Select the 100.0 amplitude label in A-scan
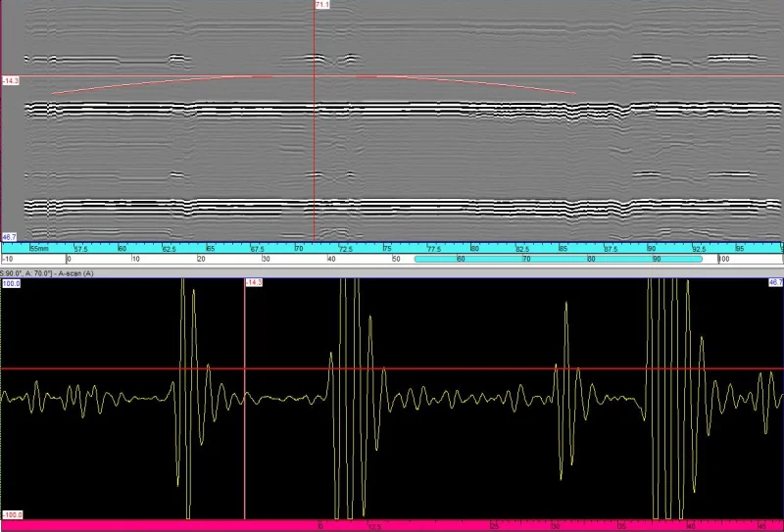The width and height of the screenshot is (784, 532). pos(11,283)
